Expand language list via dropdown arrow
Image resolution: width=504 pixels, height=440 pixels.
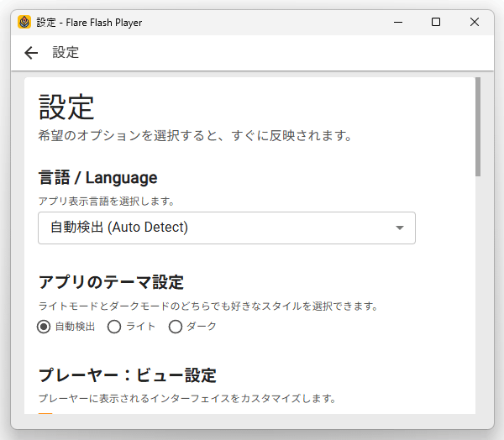pyautogui.click(x=400, y=228)
